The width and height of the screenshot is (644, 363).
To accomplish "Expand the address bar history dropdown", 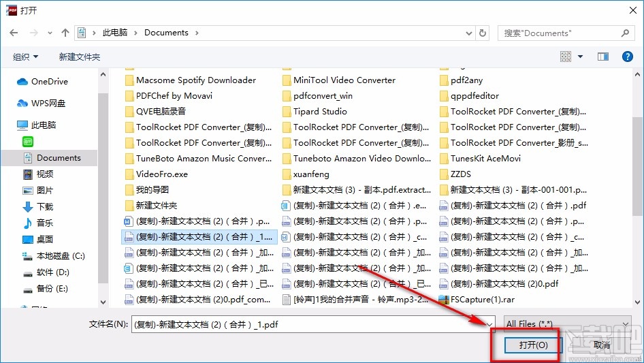I will tap(468, 33).
